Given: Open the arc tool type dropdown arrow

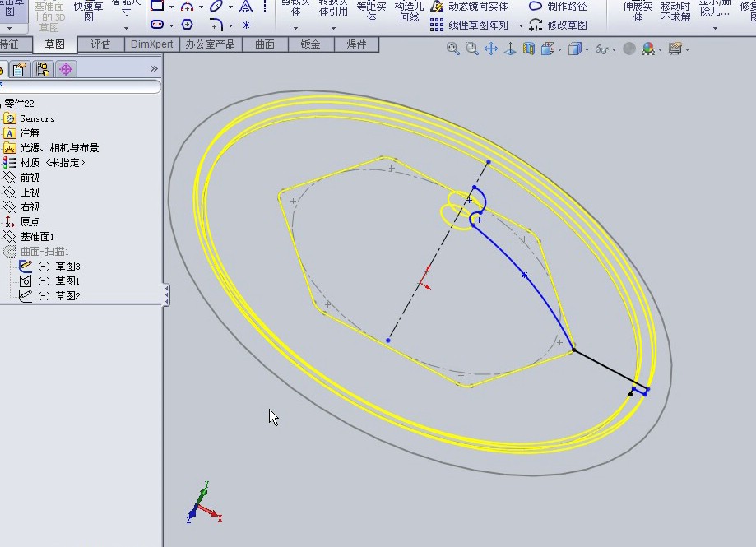Looking at the screenshot, I should point(201,7).
